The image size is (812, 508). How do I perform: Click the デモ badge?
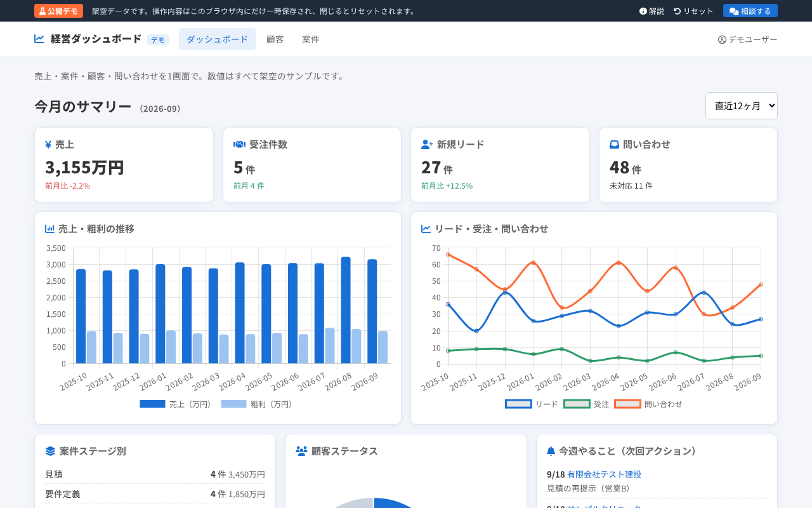(x=158, y=39)
